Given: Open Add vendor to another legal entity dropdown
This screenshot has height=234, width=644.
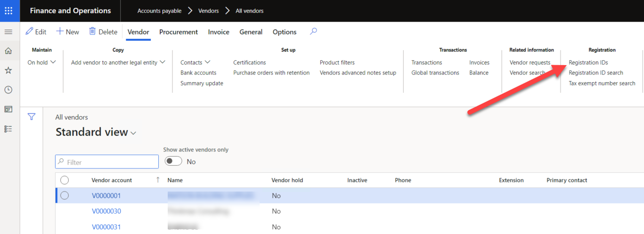Looking at the screenshot, I should pyautogui.click(x=118, y=62).
